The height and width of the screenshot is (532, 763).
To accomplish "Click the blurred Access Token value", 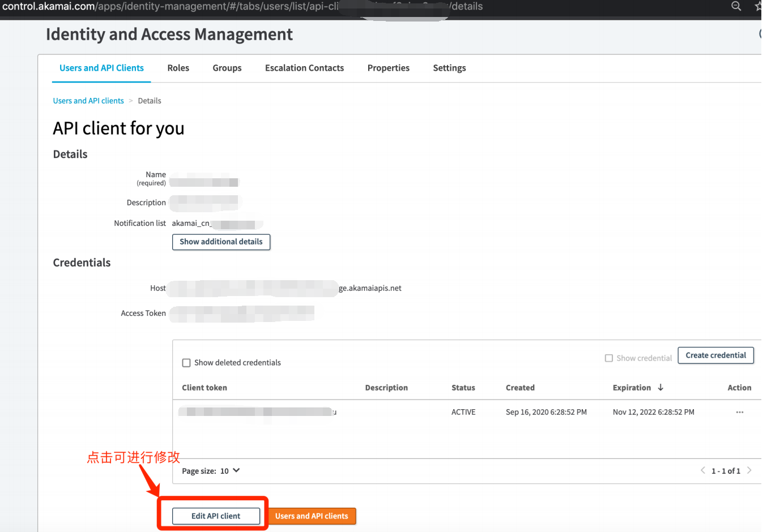I will tap(242, 314).
